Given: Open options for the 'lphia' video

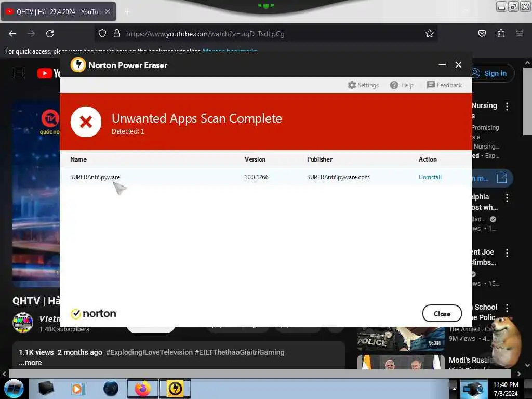Looking at the screenshot, I should 507,198.
